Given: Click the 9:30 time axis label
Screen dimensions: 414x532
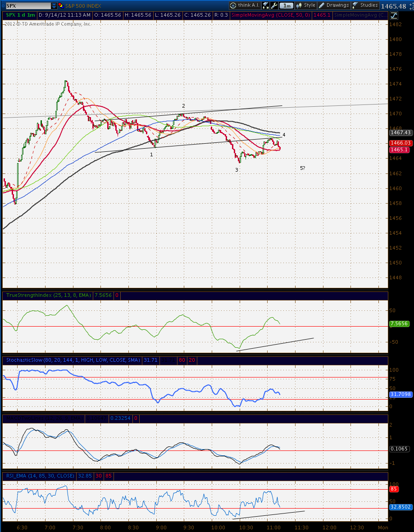Looking at the screenshot, I should 189,527.
